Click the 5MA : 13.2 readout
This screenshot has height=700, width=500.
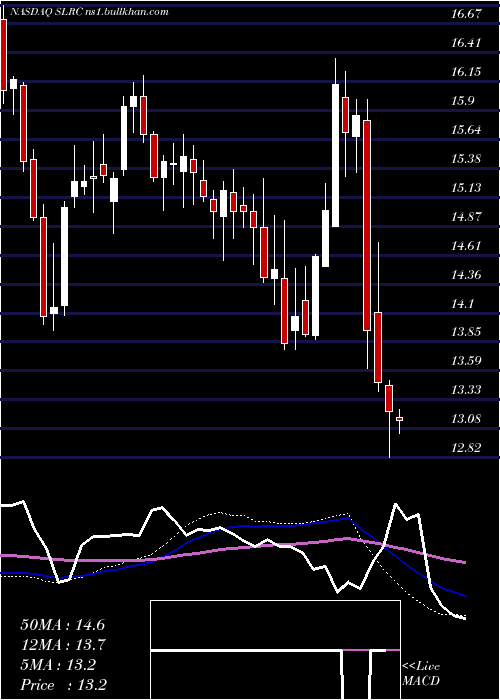58,665
